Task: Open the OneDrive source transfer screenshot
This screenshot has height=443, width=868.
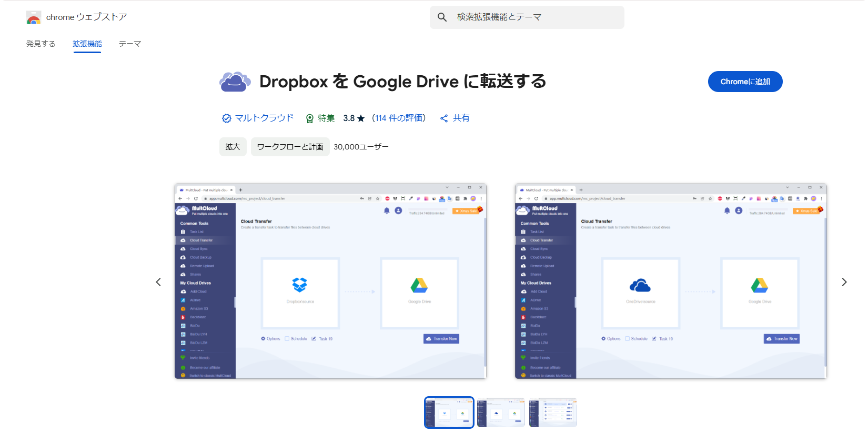Action: 671,281
